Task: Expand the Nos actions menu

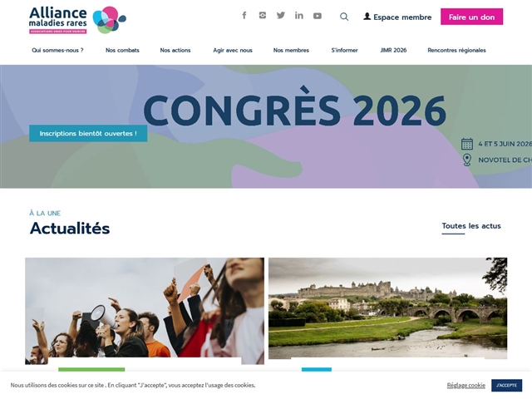Action: click(175, 50)
